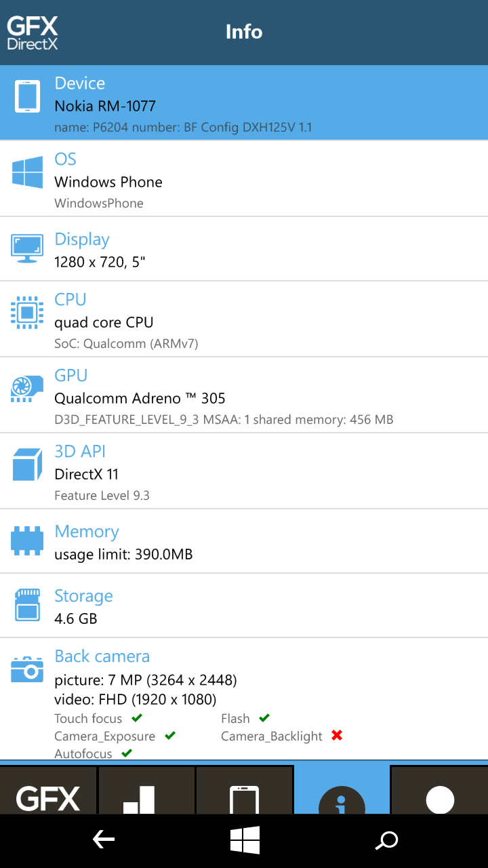Image resolution: width=488 pixels, height=868 pixels.
Task: Tap the CPU chip icon
Action: (27, 313)
